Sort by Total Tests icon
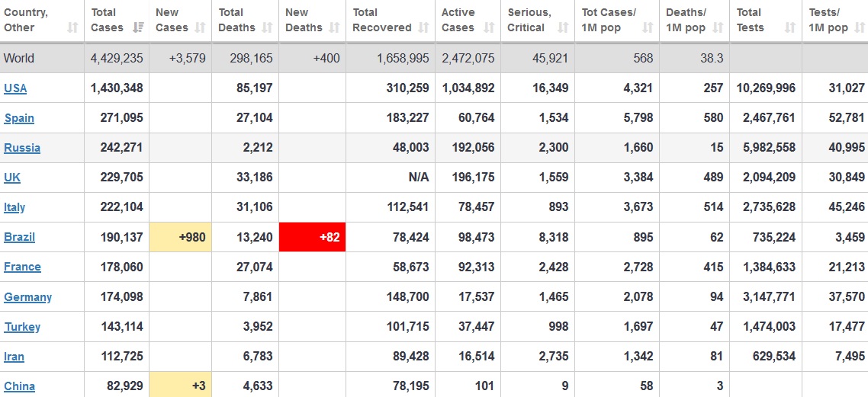 click(790, 27)
